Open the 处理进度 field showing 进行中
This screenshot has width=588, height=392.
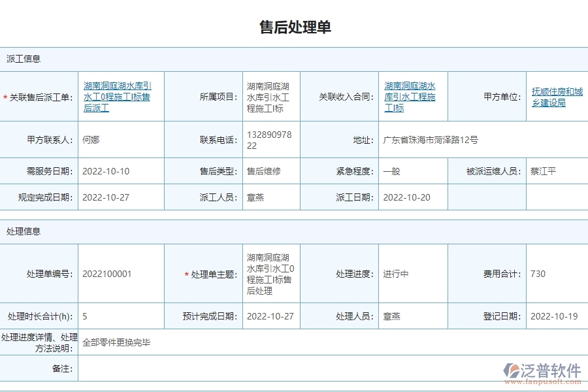412,274
